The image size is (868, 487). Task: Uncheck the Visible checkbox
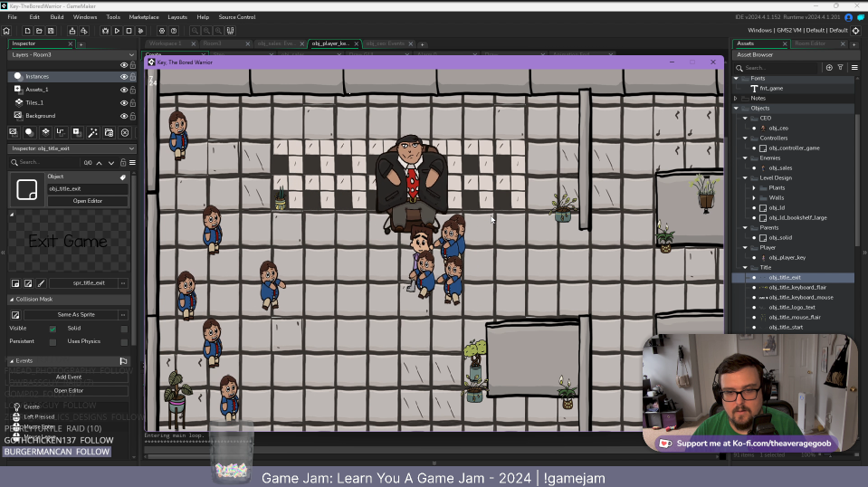coord(52,329)
